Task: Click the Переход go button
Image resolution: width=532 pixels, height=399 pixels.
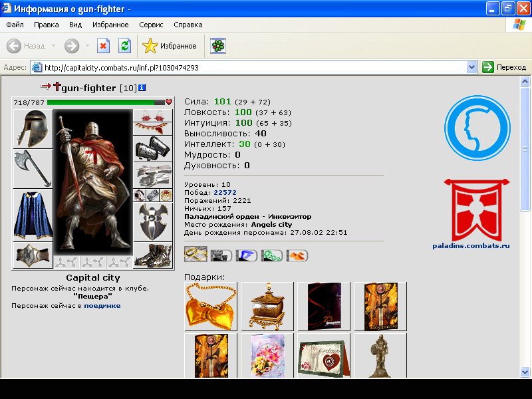Action: click(x=505, y=67)
